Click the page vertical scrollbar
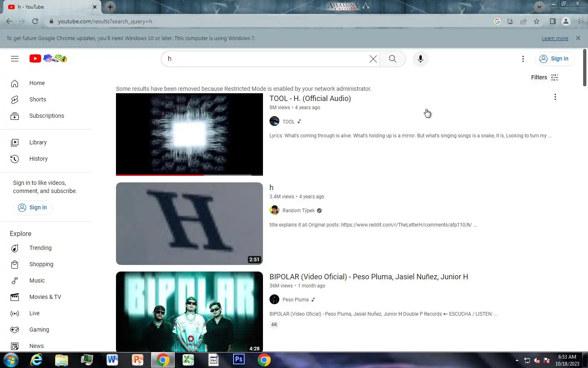The width and height of the screenshot is (588, 368). [585, 68]
